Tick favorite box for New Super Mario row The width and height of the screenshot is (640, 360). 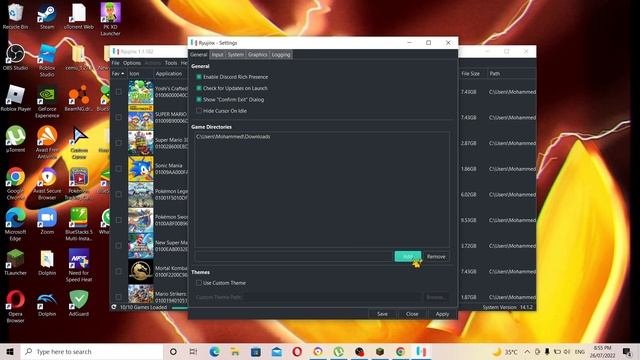point(119,246)
